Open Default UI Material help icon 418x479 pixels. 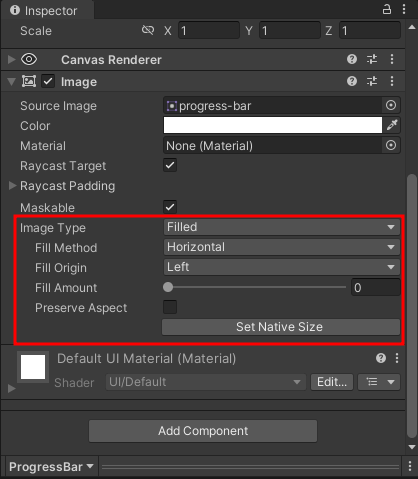click(x=381, y=358)
